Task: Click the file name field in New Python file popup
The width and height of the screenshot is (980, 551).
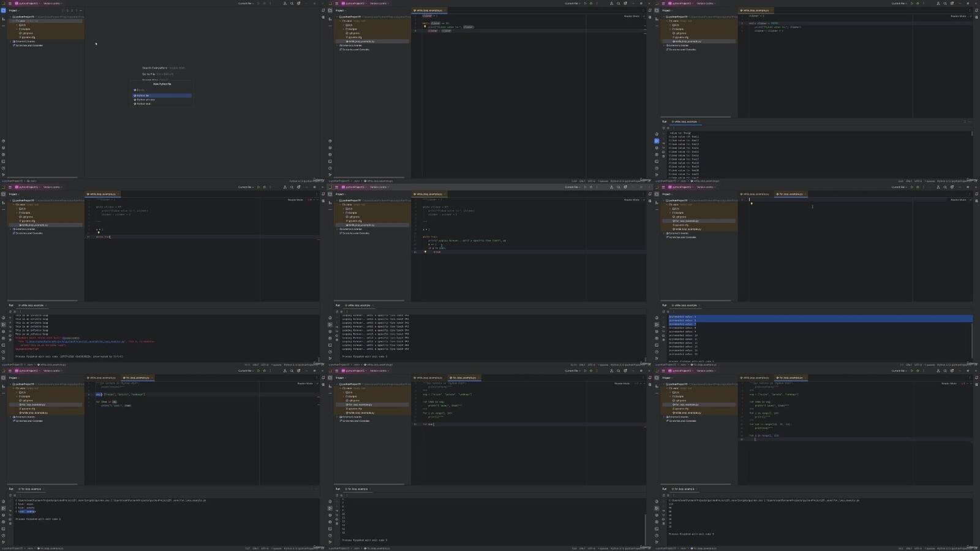Action: point(162,90)
